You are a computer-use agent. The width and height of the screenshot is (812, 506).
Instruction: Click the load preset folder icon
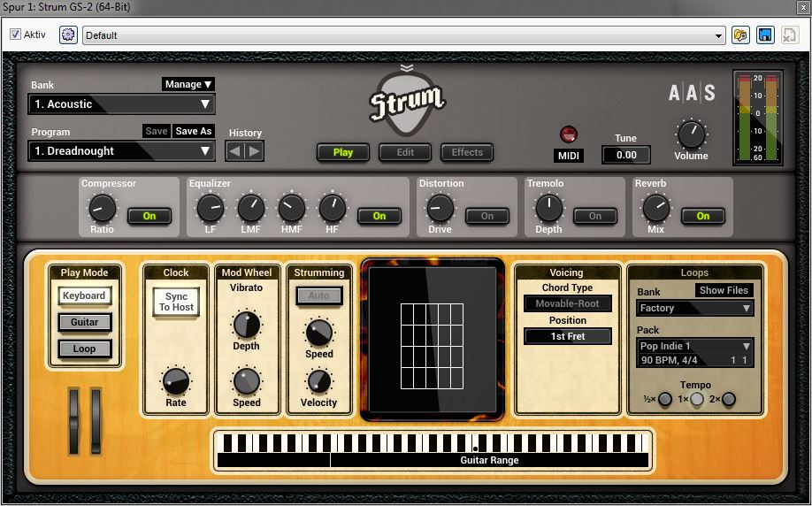coord(740,35)
